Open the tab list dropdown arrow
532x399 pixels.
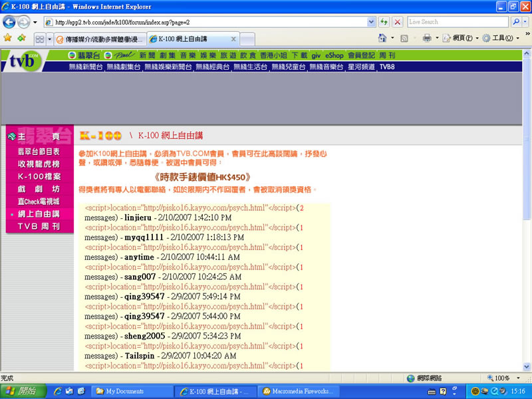(49, 39)
